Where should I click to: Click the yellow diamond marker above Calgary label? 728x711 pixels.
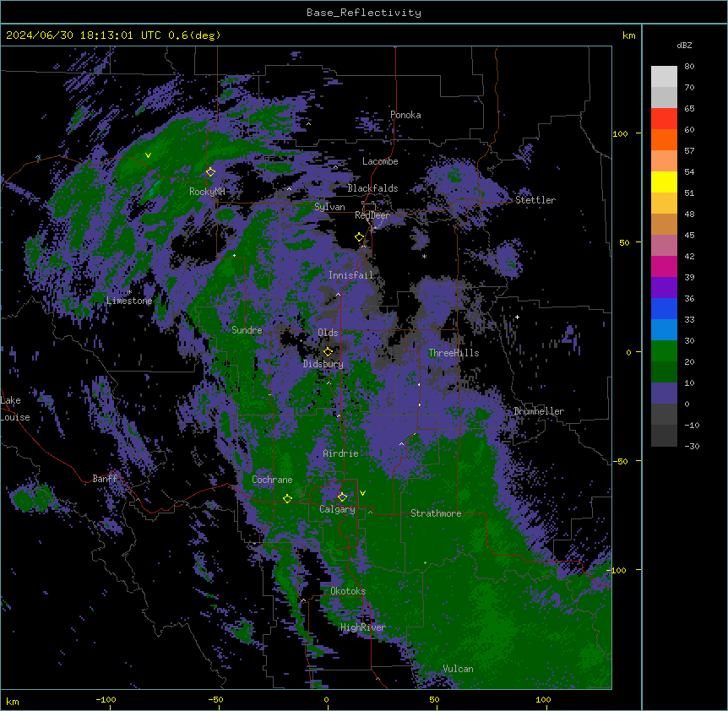click(342, 497)
